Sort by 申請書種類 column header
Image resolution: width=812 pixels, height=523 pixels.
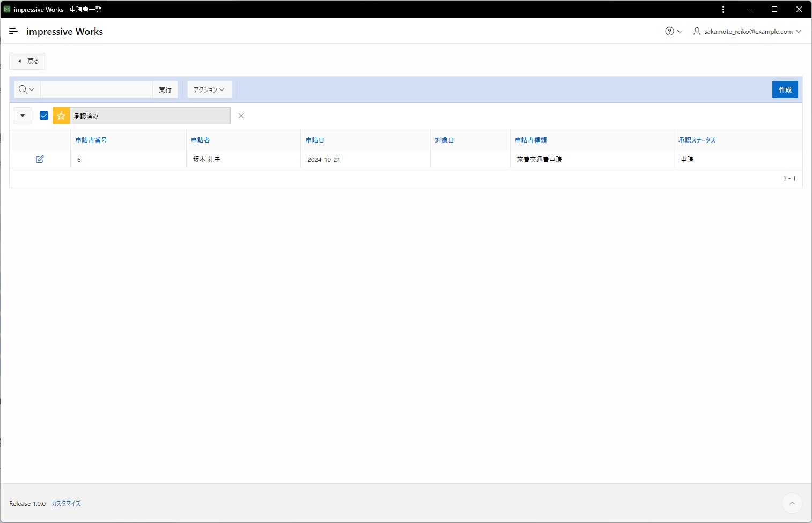531,140
